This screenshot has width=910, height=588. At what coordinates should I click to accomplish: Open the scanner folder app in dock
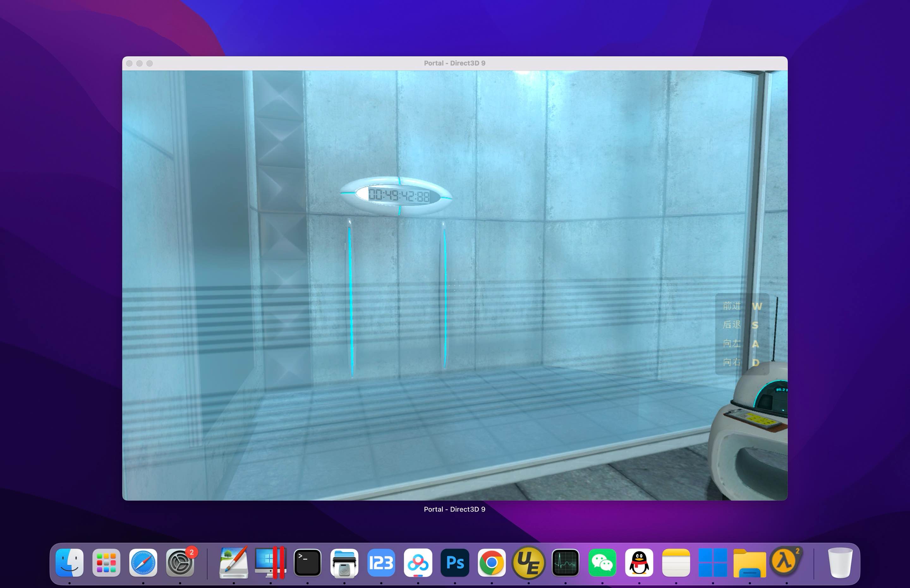point(344,562)
